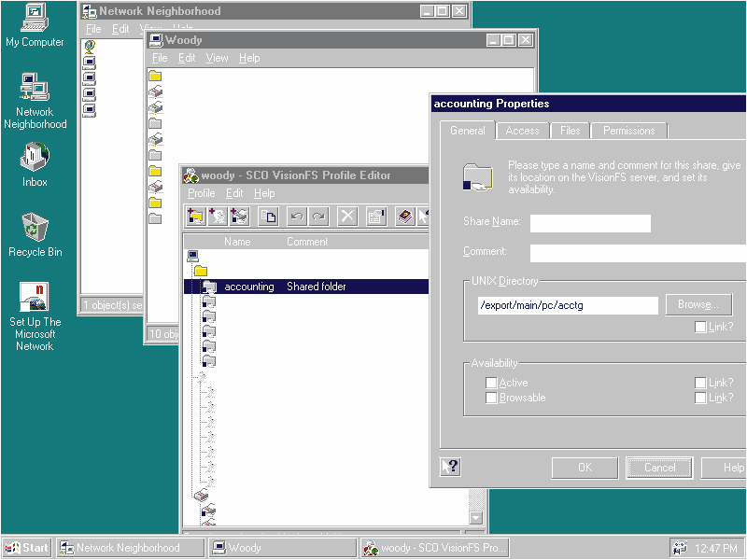The height and width of the screenshot is (560, 747).
Task: Open the Edit menu in the Woody window
Action: pyautogui.click(x=187, y=58)
